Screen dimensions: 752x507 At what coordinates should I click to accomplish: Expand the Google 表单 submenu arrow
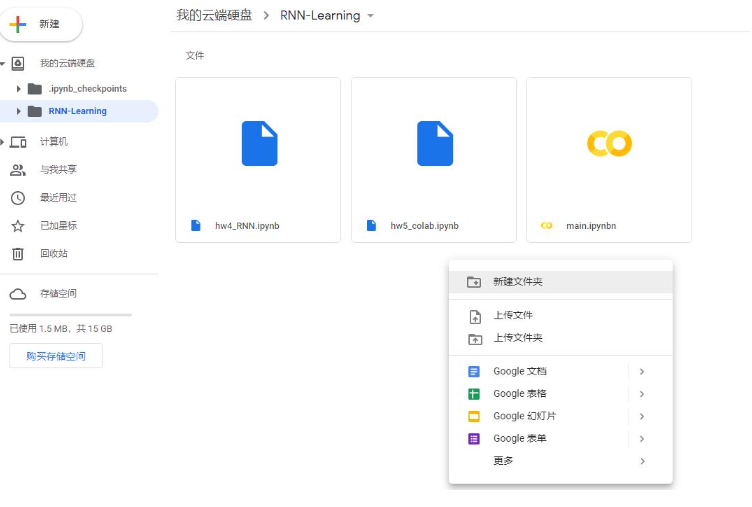642,439
